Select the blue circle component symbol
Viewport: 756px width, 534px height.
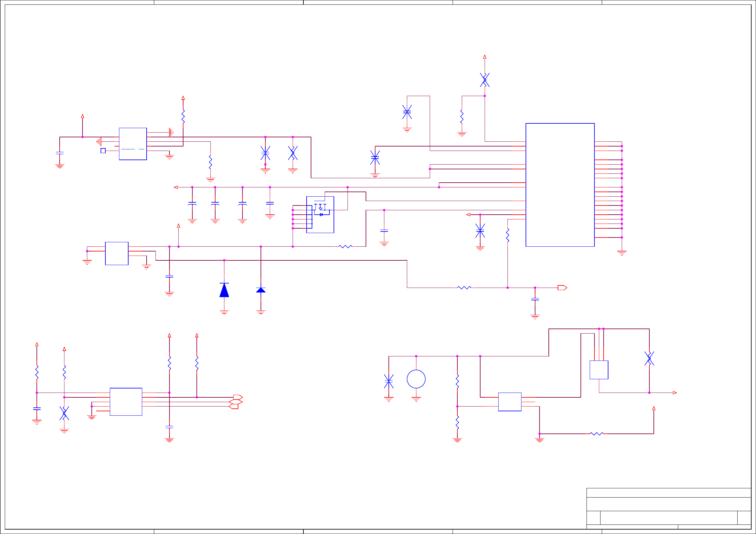416,379
